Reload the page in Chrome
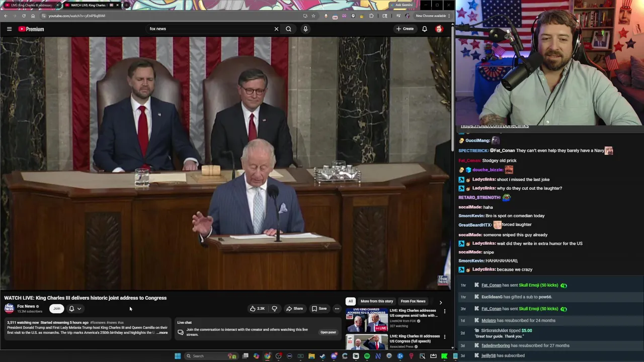 coord(24,16)
